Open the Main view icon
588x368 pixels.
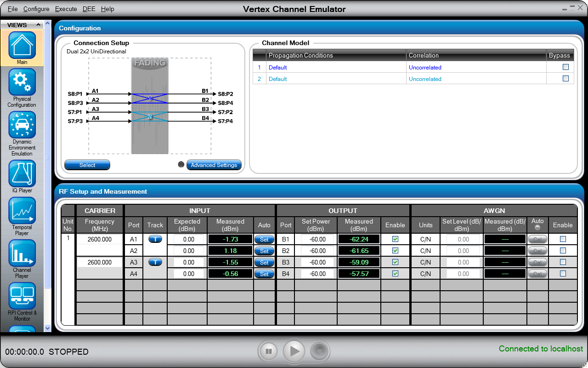[x=22, y=45]
